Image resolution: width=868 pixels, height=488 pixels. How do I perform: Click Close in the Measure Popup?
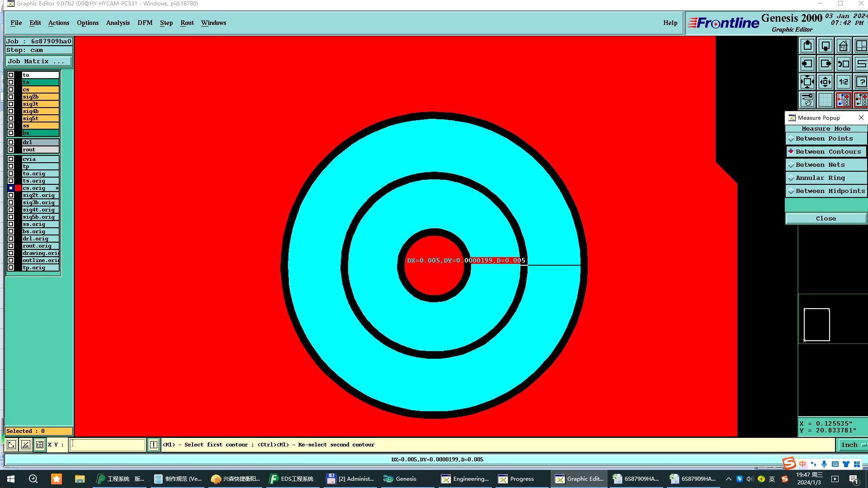point(826,219)
